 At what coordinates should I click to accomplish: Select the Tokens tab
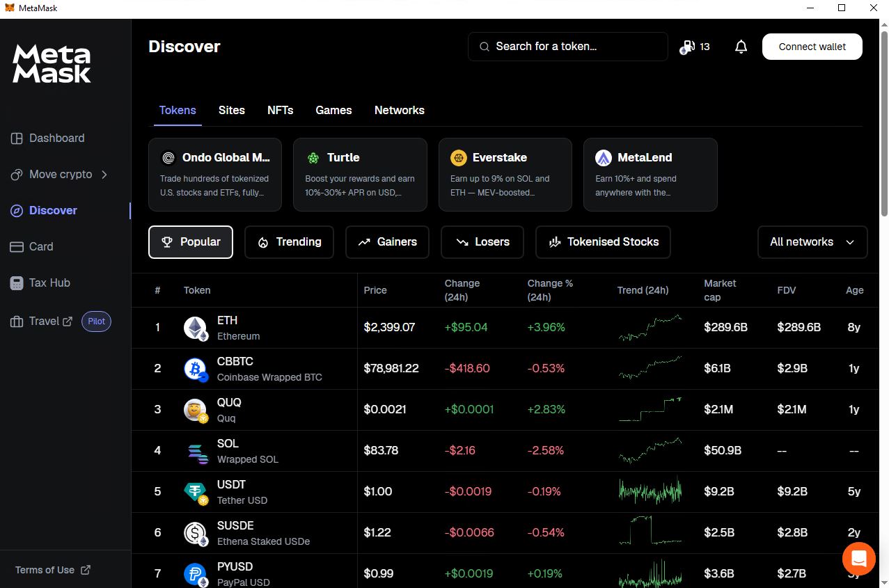[x=178, y=110]
